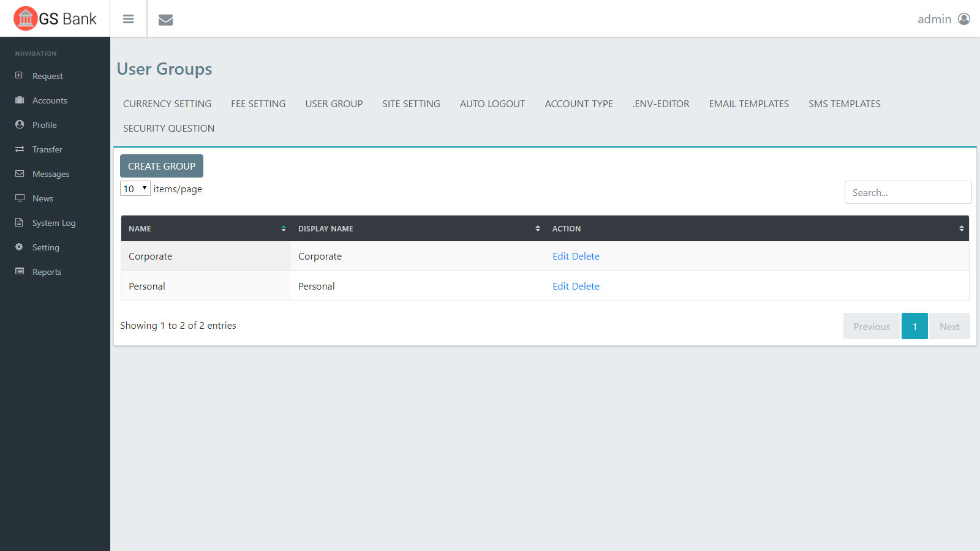This screenshot has height=551, width=980.
Task: Click Edit link for Corporate group
Action: point(560,257)
